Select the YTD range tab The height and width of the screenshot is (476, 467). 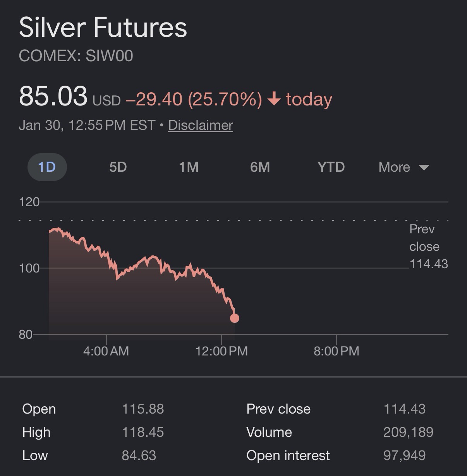coord(331,167)
